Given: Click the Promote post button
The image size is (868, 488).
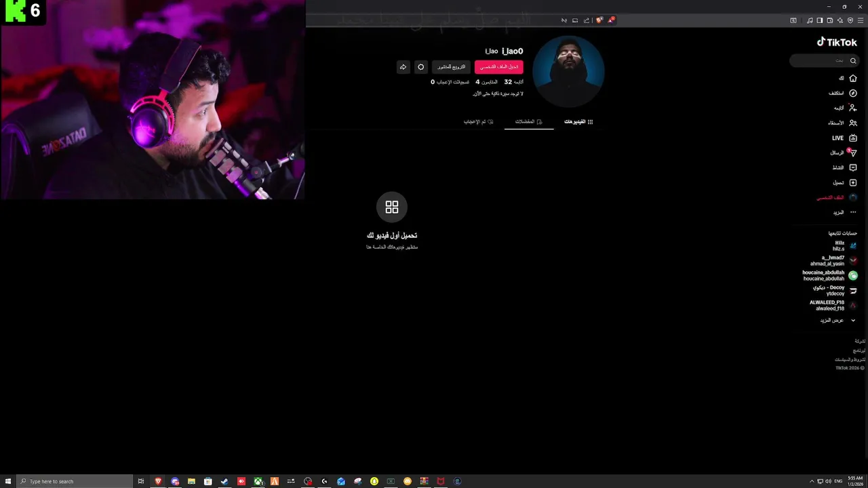Looking at the screenshot, I should click(x=451, y=67).
